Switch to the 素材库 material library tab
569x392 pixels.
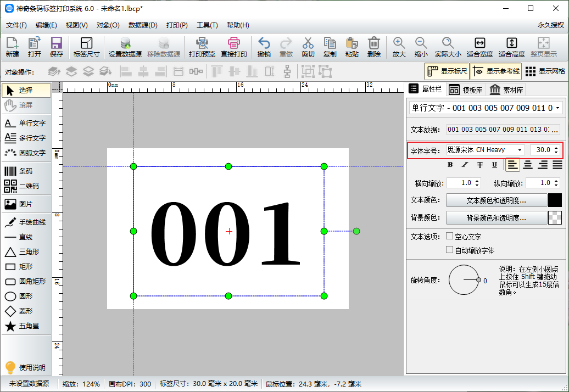pos(506,90)
